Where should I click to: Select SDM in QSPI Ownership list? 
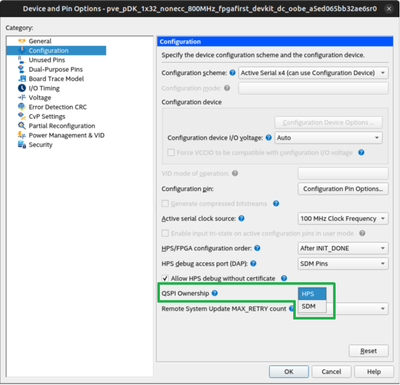tap(312, 306)
